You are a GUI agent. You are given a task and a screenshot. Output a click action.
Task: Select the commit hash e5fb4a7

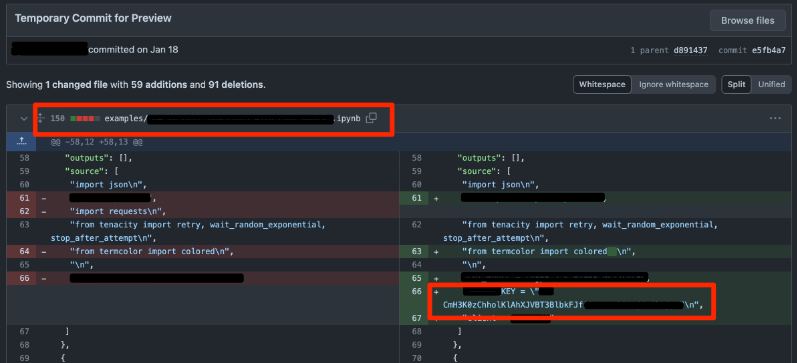(x=769, y=50)
